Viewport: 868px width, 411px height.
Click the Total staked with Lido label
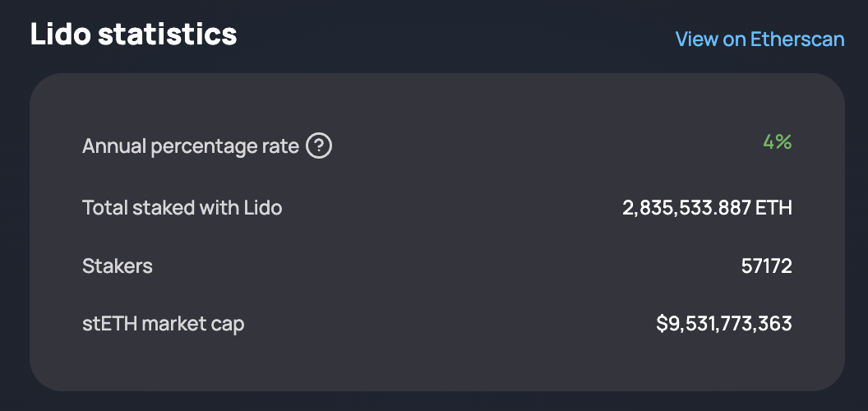(x=182, y=208)
